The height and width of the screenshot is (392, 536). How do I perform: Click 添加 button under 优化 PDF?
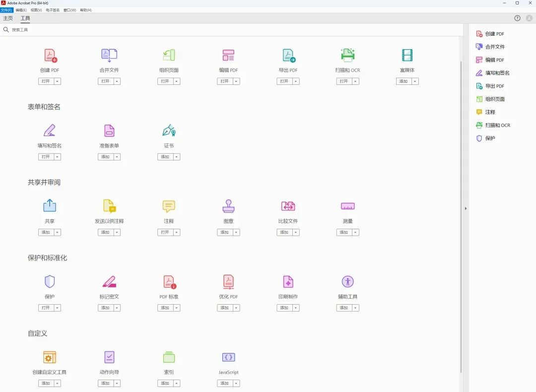(x=225, y=308)
